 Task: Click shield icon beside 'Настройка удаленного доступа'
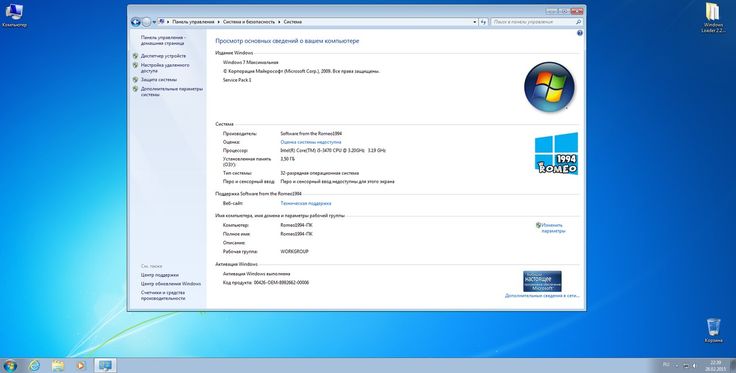click(135, 66)
